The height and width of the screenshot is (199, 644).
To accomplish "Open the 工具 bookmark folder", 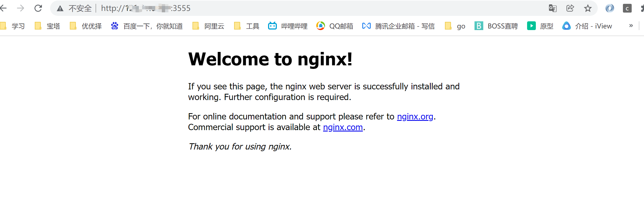I will pyautogui.click(x=247, y=26).
